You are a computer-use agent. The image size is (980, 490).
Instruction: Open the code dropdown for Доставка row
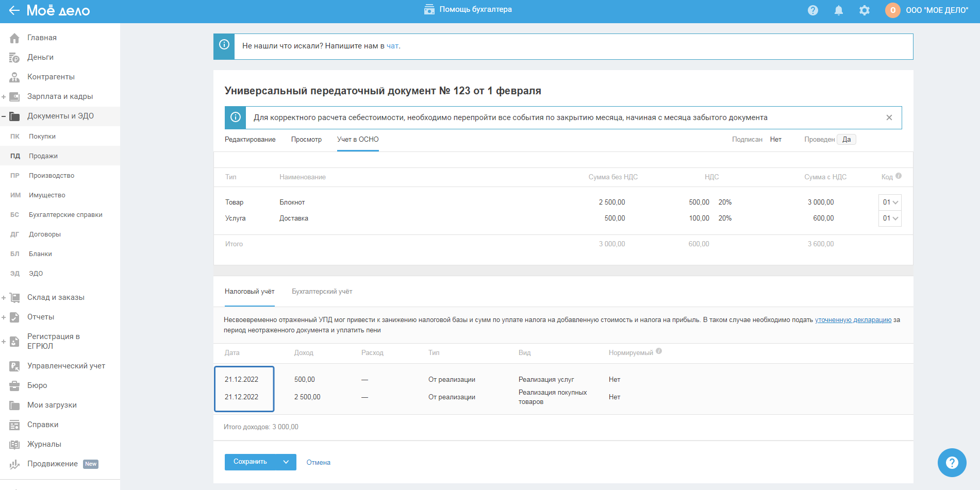tap(890, 218)
